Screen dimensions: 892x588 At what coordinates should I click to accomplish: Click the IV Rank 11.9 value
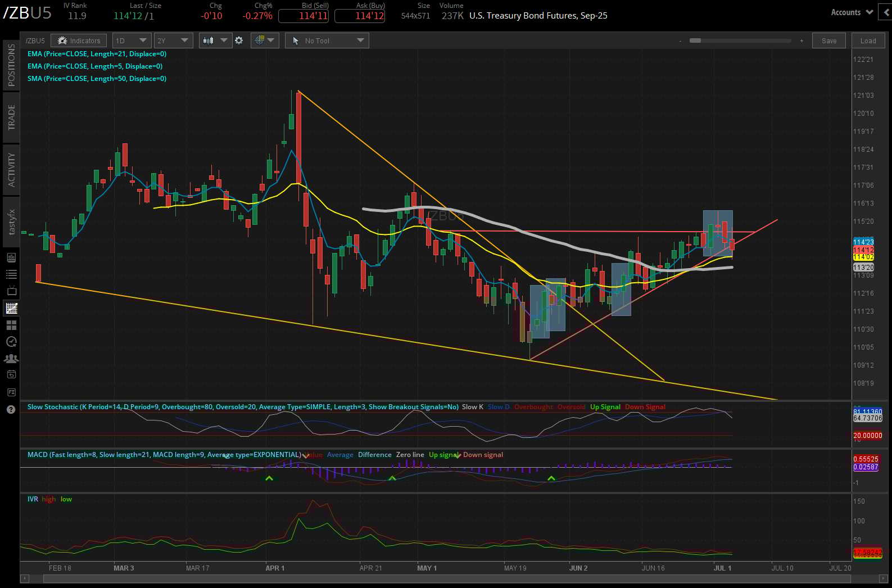[x=77, y=16]
